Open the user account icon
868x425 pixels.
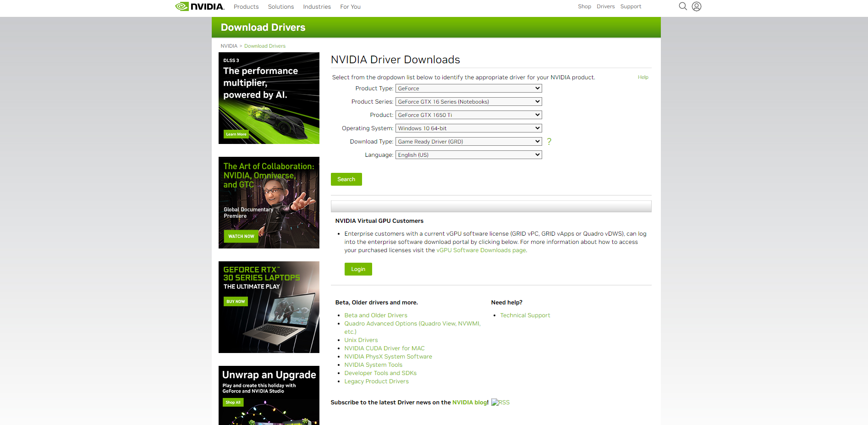pyautogui.click(x=697, y=6)
